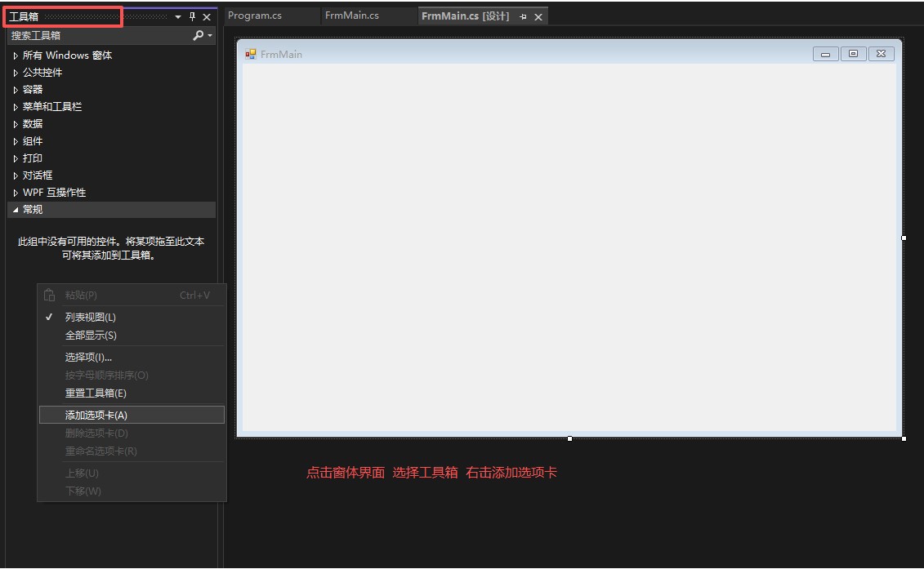Pin the FrmMain.cs [设计] tab
924x569 pixels.
click(x=523, y=17)
